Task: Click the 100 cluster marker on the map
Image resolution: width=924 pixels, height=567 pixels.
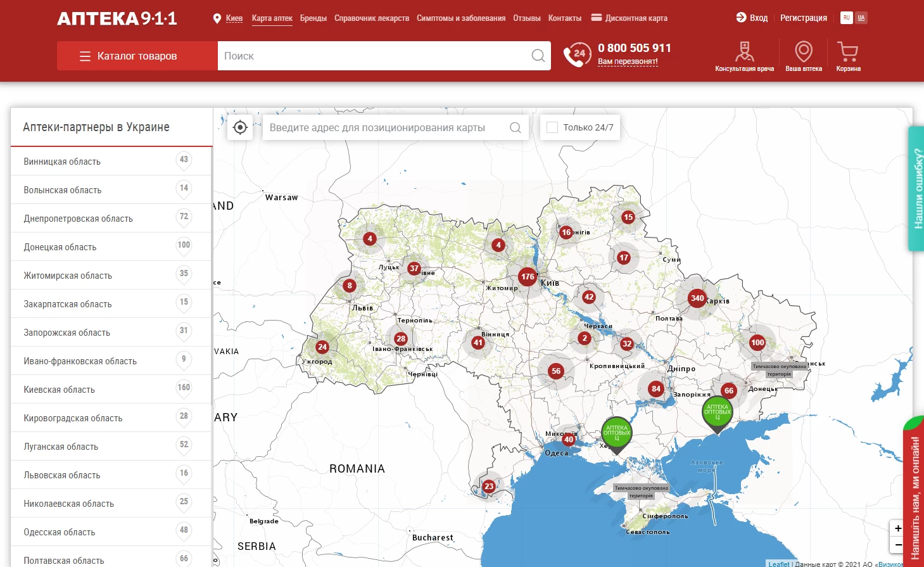Action: pos(757,343)
